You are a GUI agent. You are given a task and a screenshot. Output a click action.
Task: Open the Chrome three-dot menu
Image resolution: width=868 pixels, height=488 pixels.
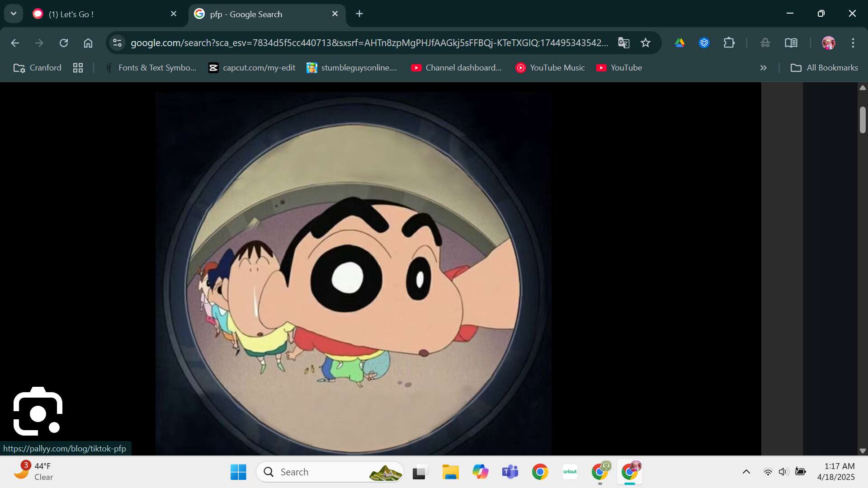853,43
